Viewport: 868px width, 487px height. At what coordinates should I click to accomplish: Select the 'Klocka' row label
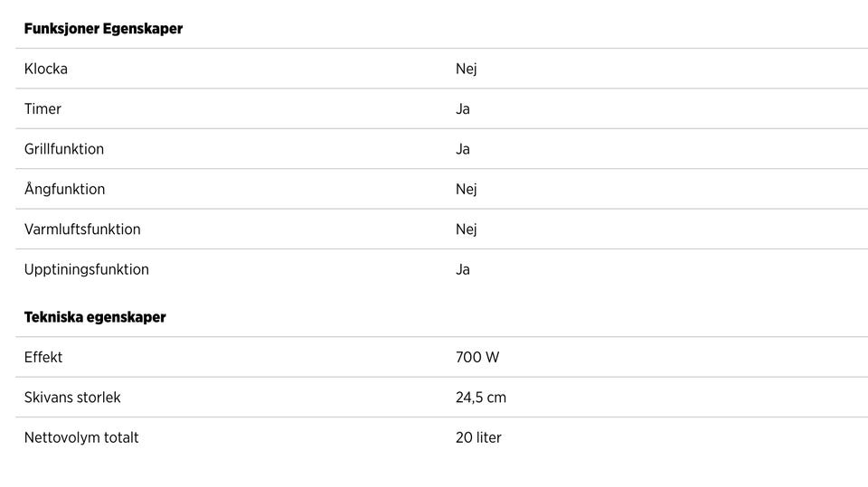pyautogui.click(x=46, y=69)
